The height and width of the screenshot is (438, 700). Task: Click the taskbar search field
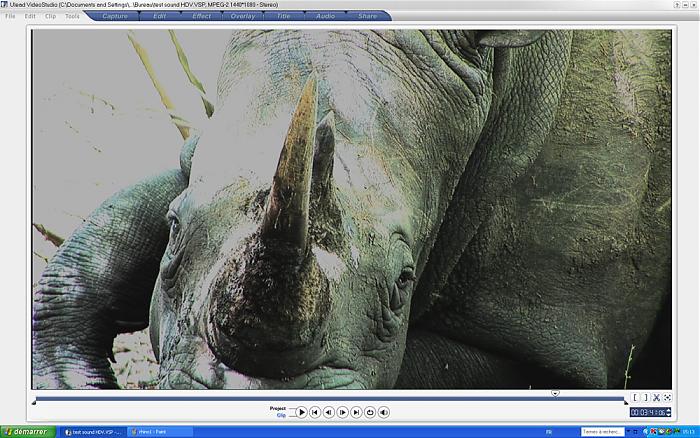click(x=602, y=432)
